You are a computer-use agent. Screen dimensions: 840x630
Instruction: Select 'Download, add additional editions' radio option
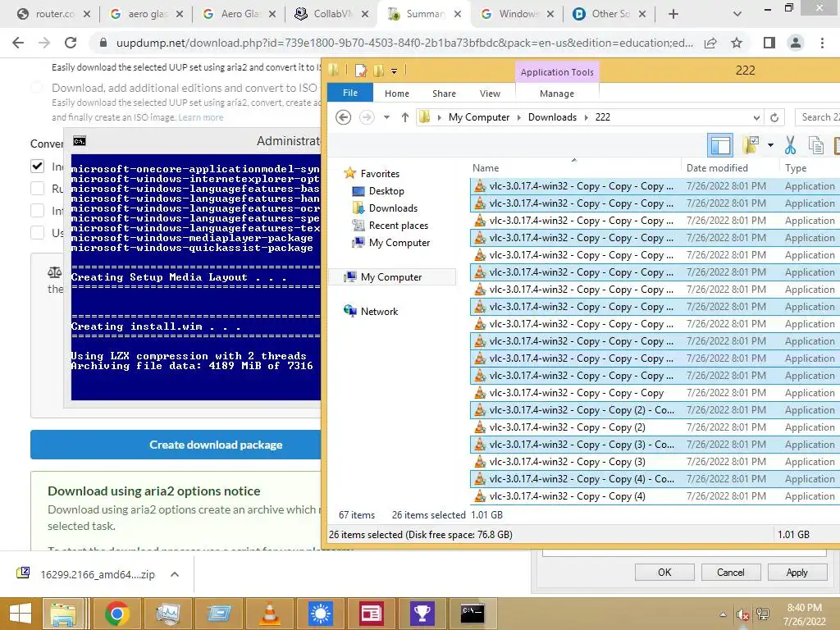tap(36, 87)
